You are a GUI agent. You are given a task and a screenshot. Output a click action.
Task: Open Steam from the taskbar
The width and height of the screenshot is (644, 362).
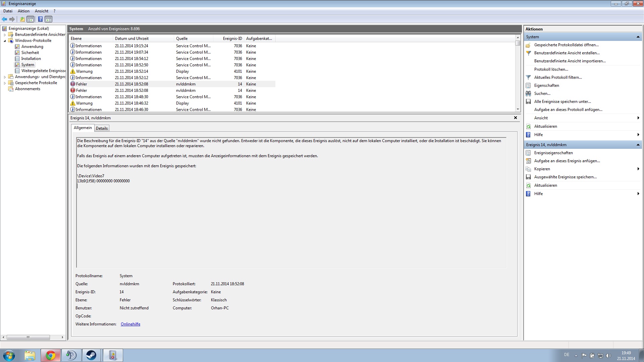(91, 355)
